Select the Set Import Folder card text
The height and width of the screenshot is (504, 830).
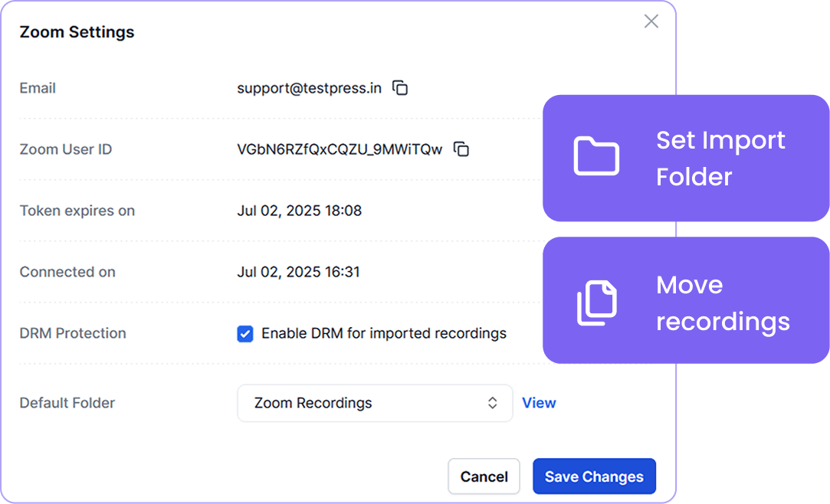pyautogui.click(x=720, y=159)
